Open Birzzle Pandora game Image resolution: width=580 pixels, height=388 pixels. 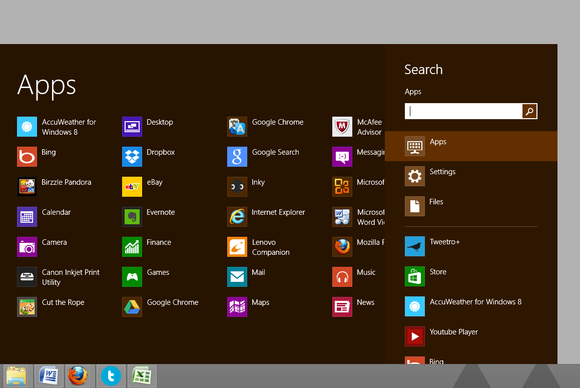pos(54,187)
